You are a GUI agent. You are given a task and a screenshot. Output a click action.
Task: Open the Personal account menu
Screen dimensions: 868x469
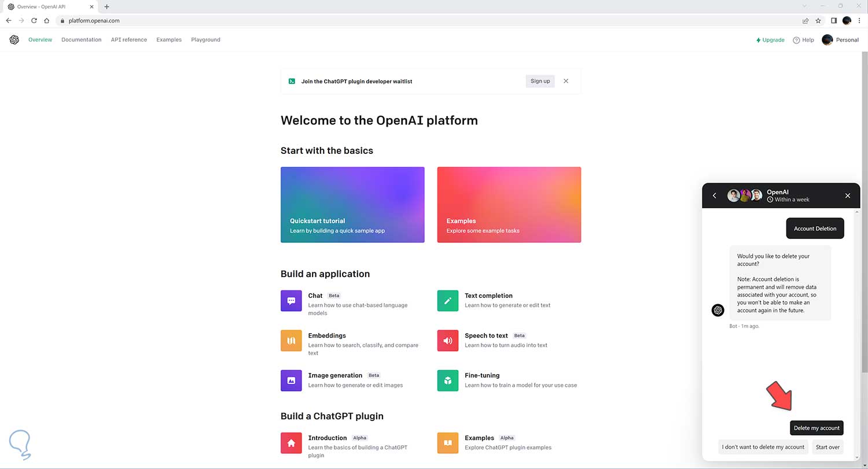point(840,40)
